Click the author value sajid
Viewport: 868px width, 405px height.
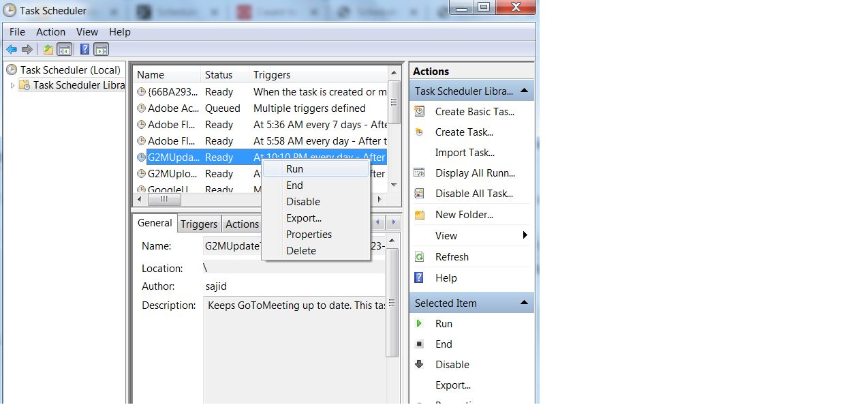point(217,287)
